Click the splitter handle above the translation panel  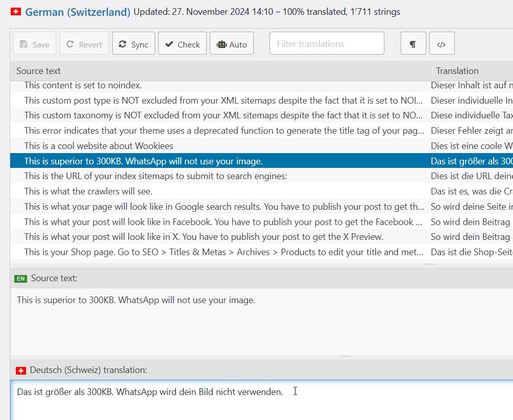pyautogui.click(x=346, y=357)
